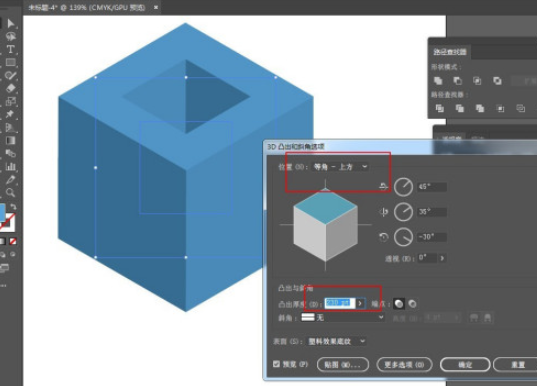This screenshot has width=537, height=386.
Task: Select the Gradient tool
Action: pos(11,140)
